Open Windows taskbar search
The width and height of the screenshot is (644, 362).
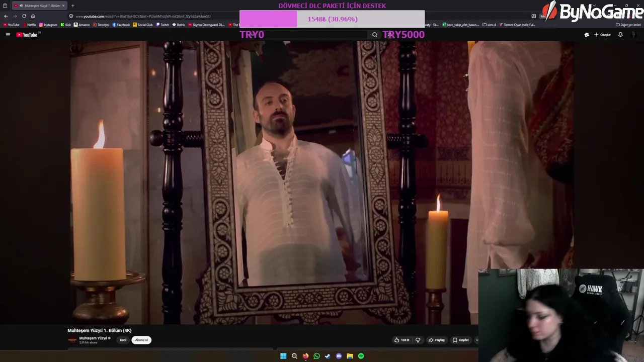pos(294,356)
